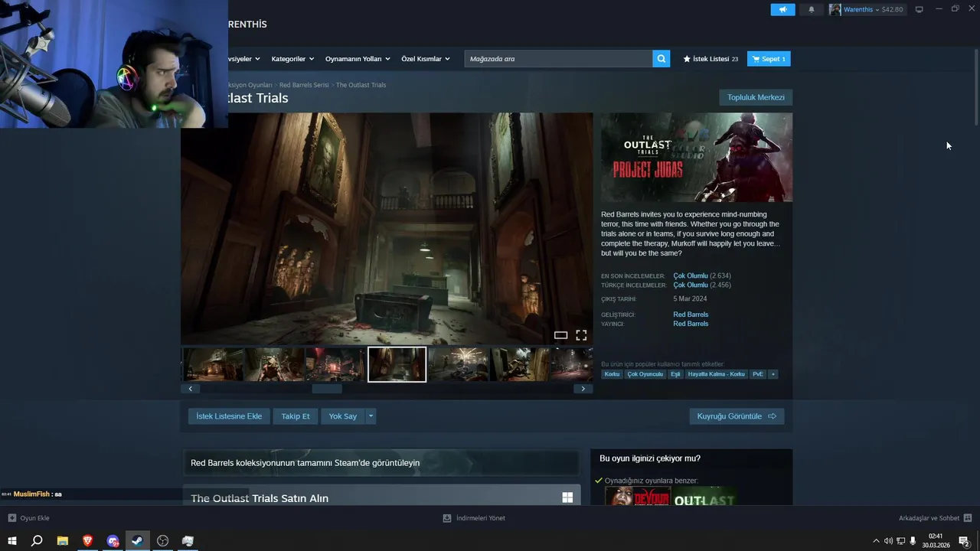The height and width of the screenshot is (551, 980).
Task: Open the Windows Start menu
Action: pos(12,541)
